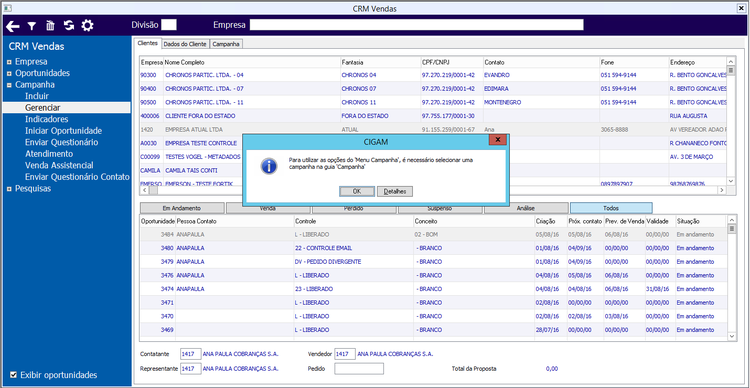Click the blue info icon in dialog

click(269, 166)
